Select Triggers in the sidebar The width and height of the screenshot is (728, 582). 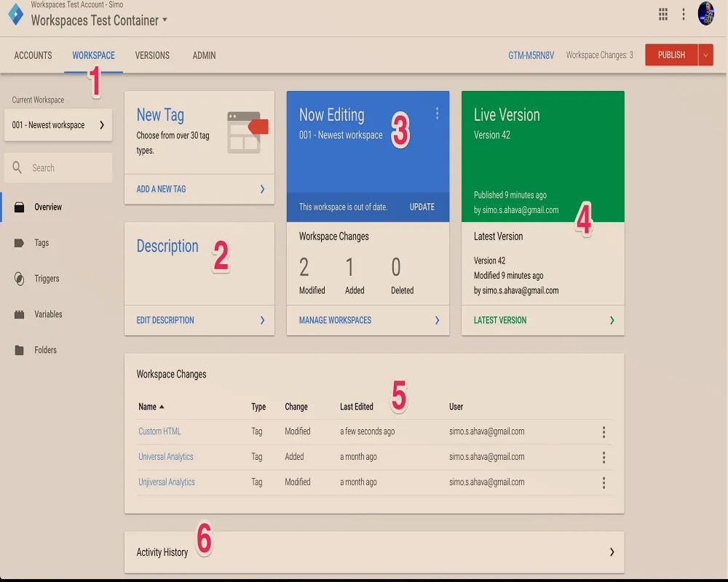click(47, 279)
